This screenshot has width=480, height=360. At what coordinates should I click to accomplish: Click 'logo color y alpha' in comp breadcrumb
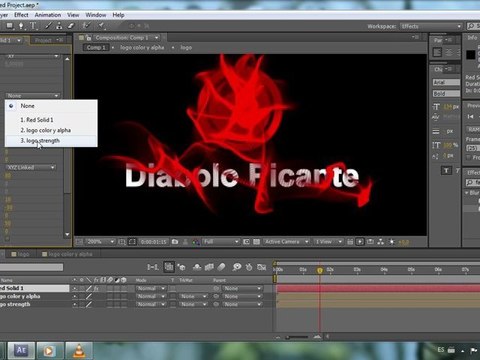coord(142,48)
